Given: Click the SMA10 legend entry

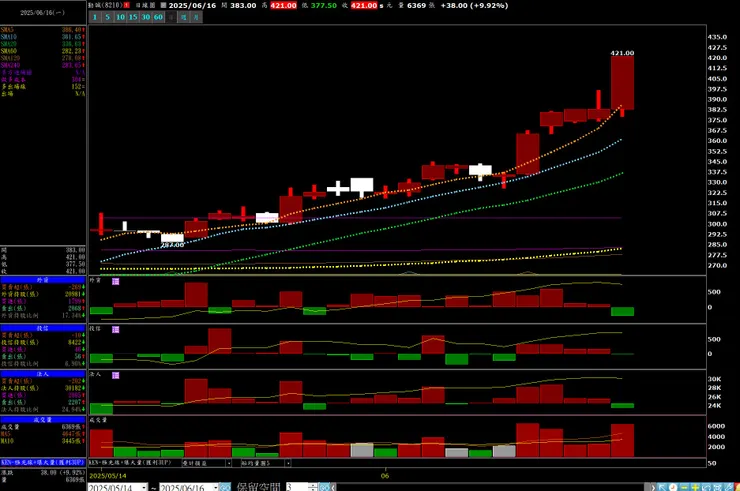Looking at the screenshot, I should (42, 37).
